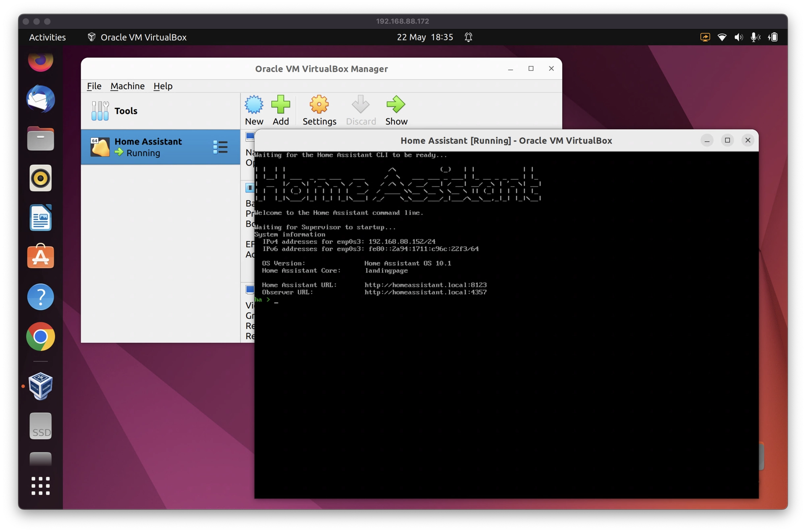Open the File menu
Image resolution: width=806 pixels, height=532 pixels.
pos(94,86)
